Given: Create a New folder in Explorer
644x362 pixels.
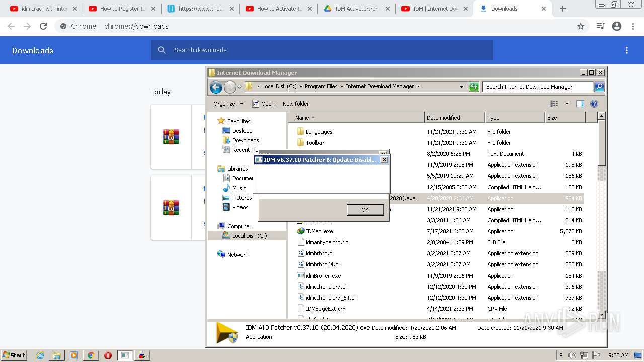Looking at the screenshot, I should click(296, 104).
